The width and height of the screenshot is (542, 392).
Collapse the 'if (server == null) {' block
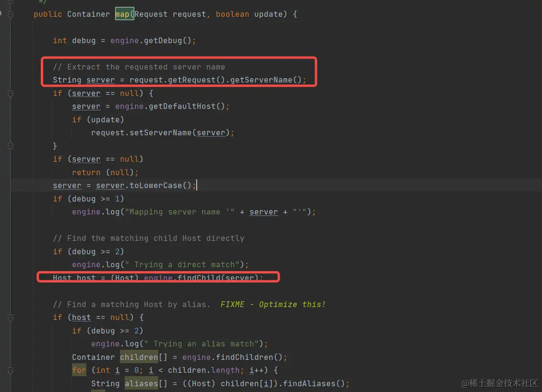(11, 94)
